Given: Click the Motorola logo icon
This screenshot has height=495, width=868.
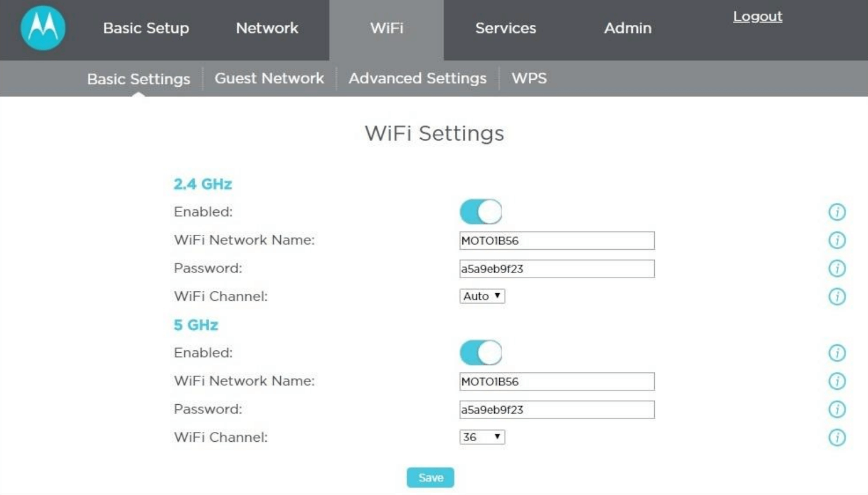Looking at the screenshot, I should pyautogui.click(x=43, y=28).
